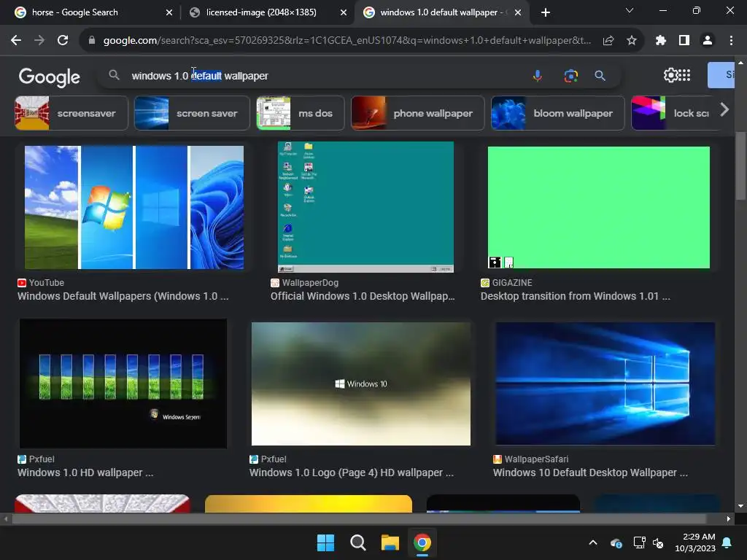Open Windows 10 Default Desktop Wallpaper link
Image resolution: width=747 pixels, height=560 pixels.
590,472
